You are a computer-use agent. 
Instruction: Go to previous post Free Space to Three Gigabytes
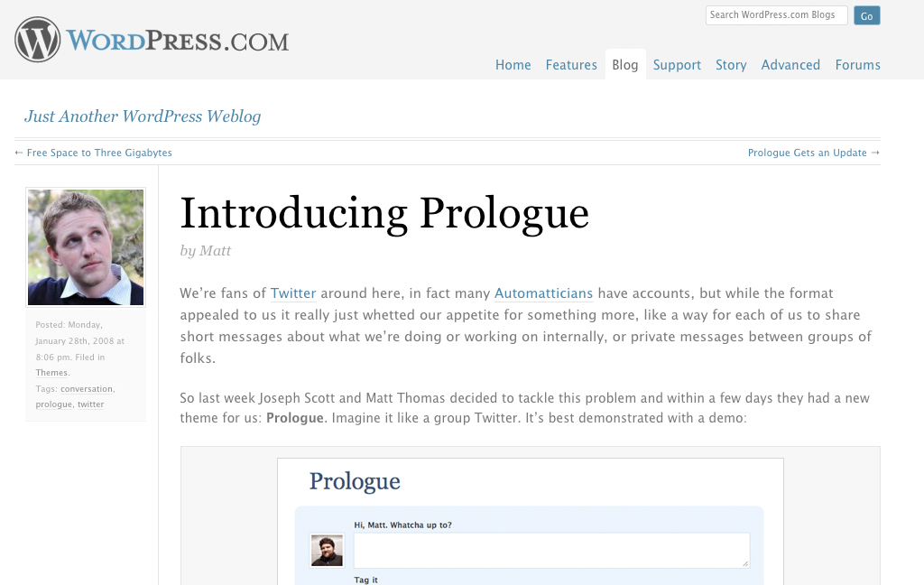99,153
